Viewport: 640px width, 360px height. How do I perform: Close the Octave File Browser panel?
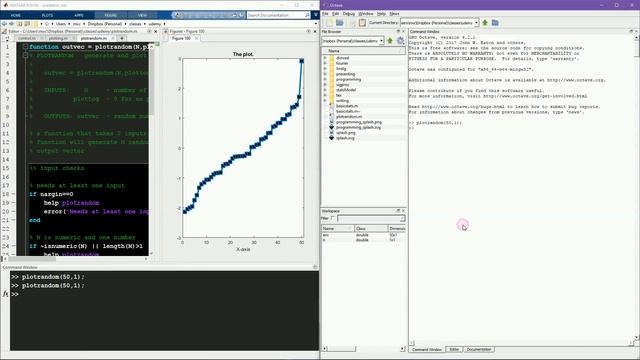(403, 31)
